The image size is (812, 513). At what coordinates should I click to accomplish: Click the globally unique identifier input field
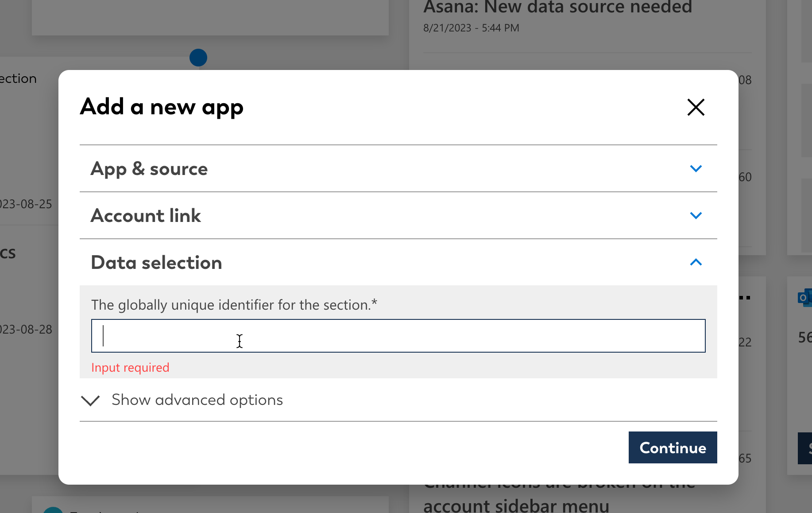click(398, 336)
